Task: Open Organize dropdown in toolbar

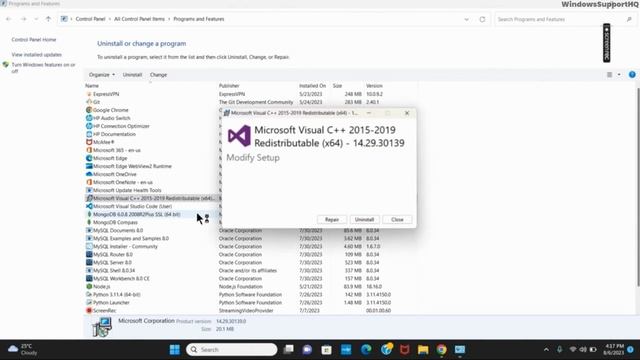Action: point(102,75)
